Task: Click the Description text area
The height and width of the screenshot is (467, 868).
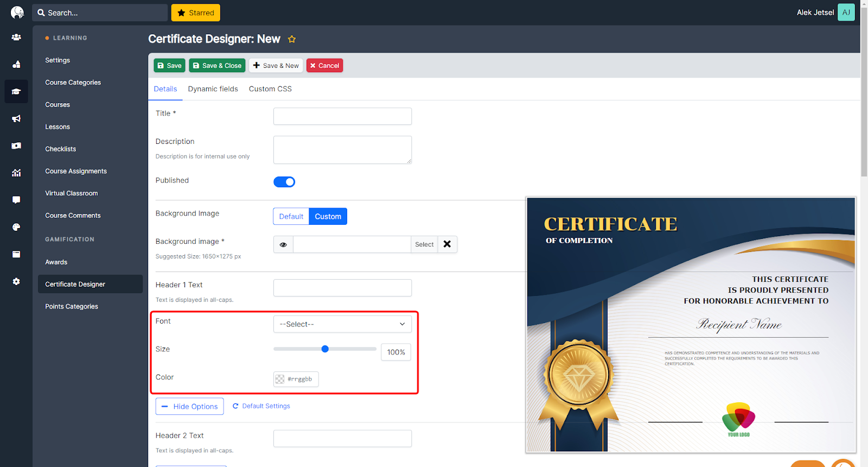Action: [x=342, y=150]
